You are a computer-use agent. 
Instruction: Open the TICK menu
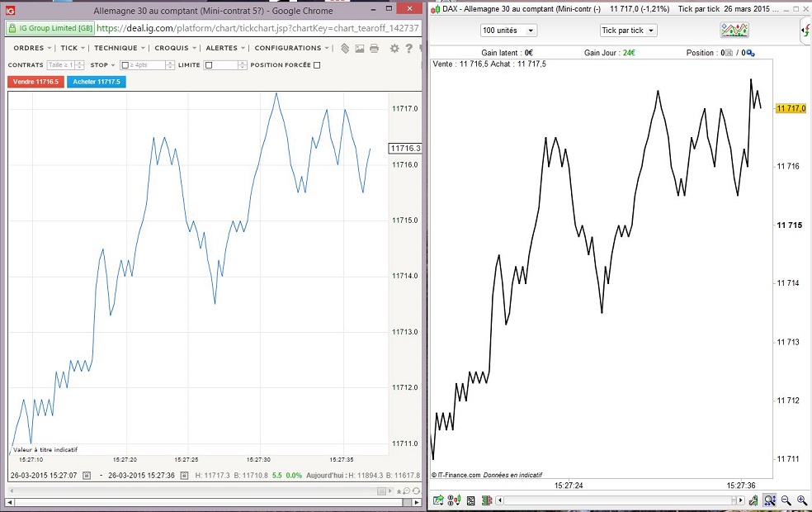click(x=72, y=48)
